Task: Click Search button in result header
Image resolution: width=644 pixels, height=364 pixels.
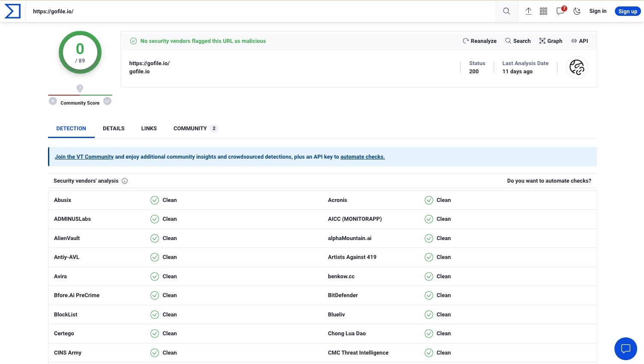Action: (518, 41)
